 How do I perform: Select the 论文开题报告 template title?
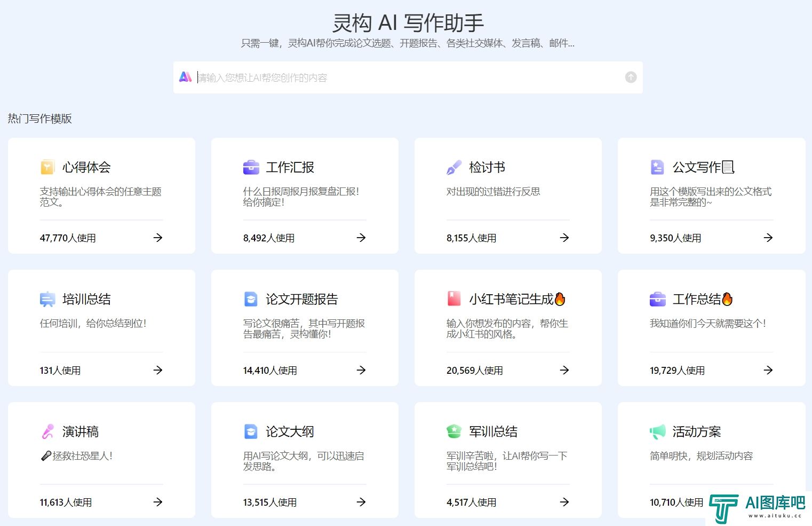coord(302,299)
